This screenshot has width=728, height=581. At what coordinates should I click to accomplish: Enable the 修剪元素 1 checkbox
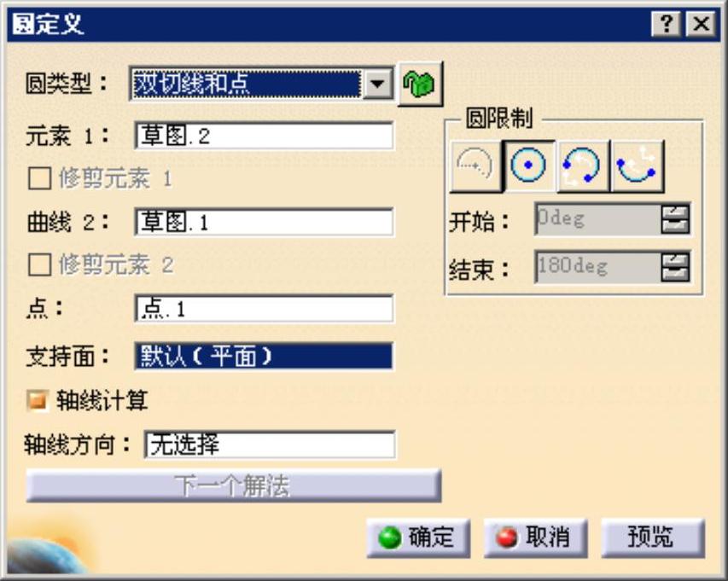click(39, 178)
